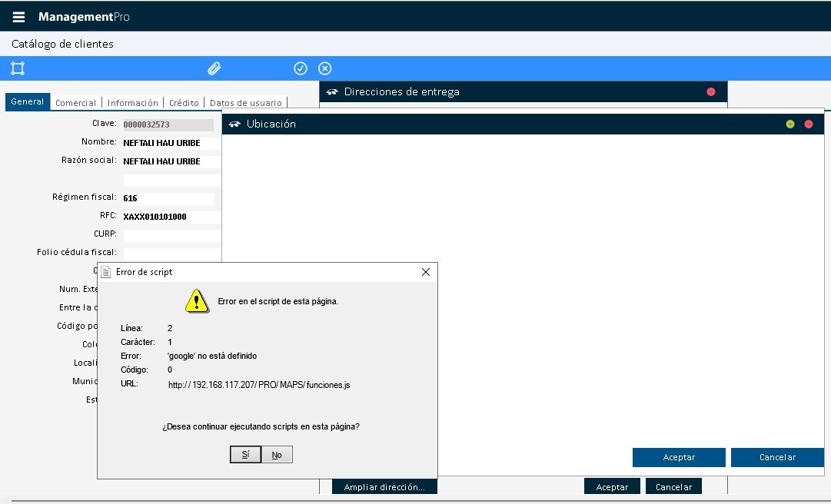Click the square frame icon in the toolbar
Viewport: 831px width, 504px height.
pos(18,68)
